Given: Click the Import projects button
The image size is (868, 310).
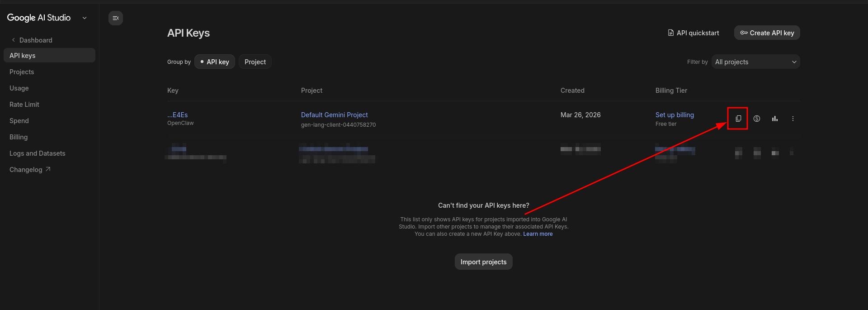Looking at the screenshot, I should [483, 262].
